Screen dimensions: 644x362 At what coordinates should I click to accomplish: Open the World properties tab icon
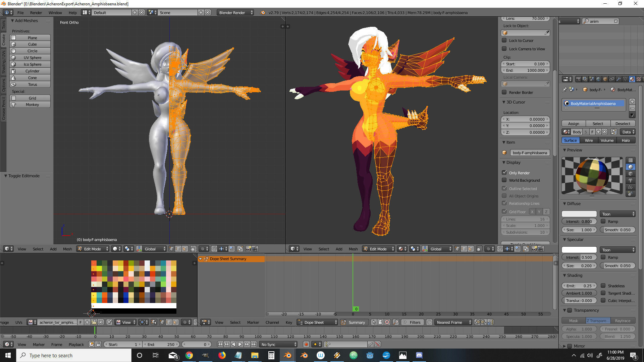pos(598,79)
